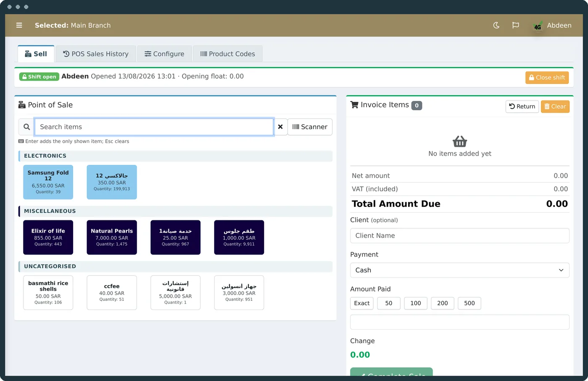Open the barcode Scanner

[x=310, y=127]
